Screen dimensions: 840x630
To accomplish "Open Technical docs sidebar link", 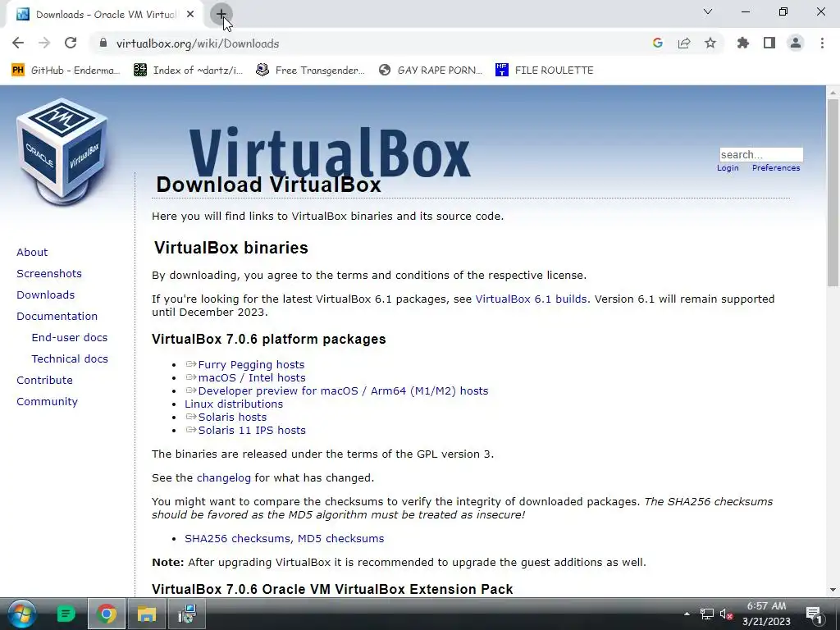I will tap(70, 359).
